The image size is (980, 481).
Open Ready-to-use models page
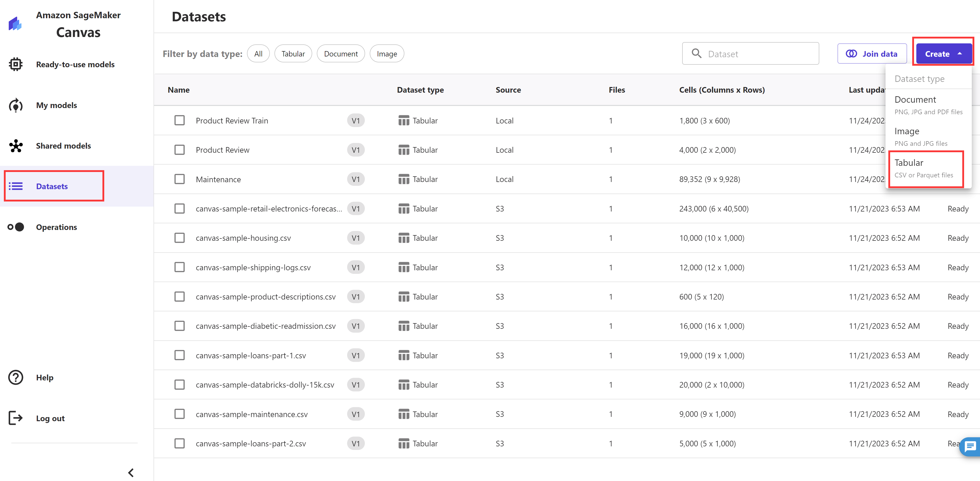(x=75, y=64)
